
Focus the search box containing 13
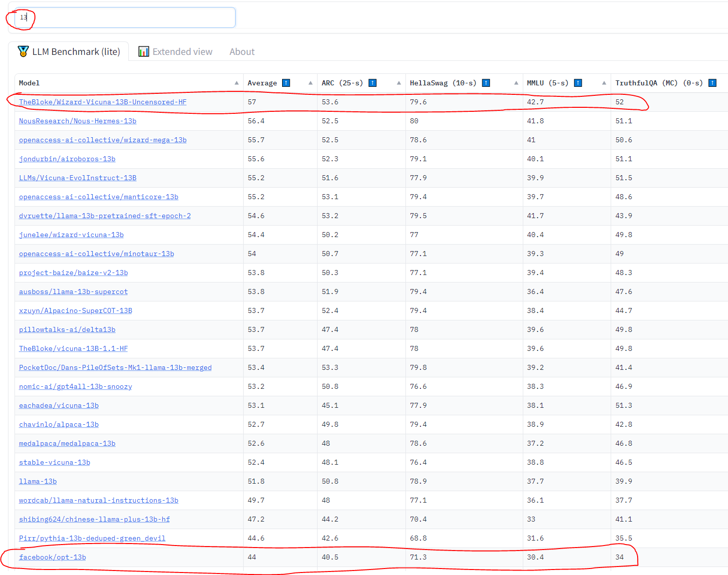[125, 17]
